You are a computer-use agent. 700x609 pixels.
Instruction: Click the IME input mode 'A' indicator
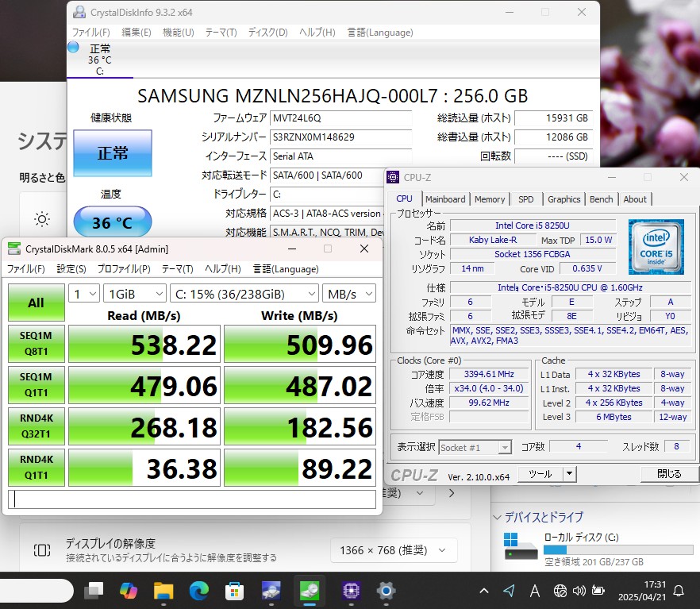coord(534,591)
